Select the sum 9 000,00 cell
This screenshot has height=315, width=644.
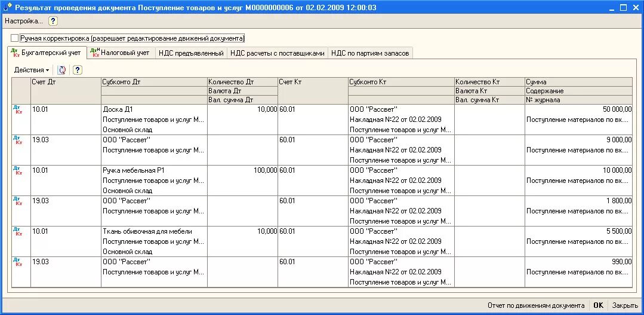tap(578, 140)
